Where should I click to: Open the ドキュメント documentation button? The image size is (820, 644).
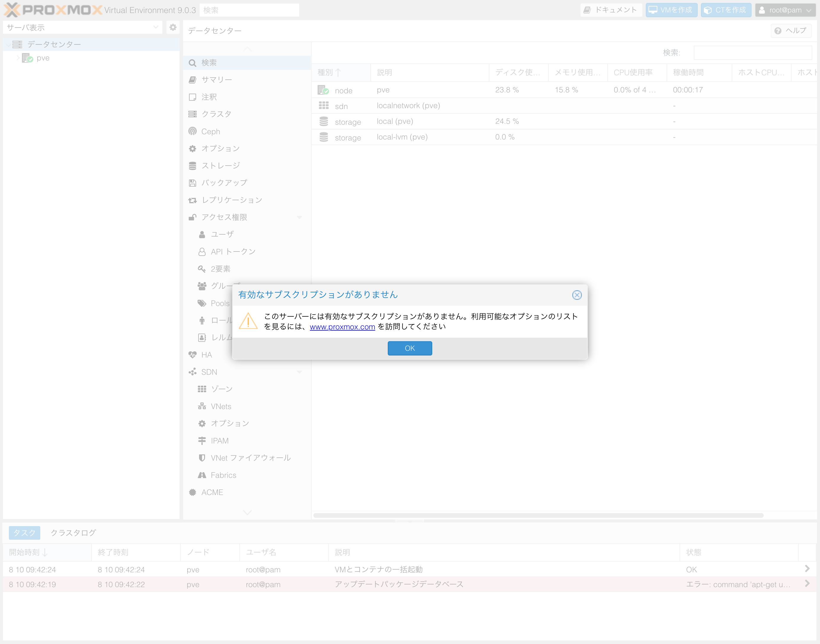point(611,10)
